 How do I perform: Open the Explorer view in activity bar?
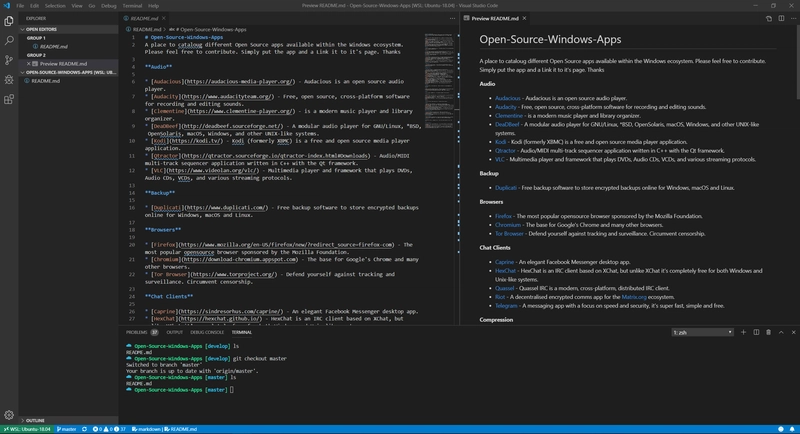tap(9, 21)
